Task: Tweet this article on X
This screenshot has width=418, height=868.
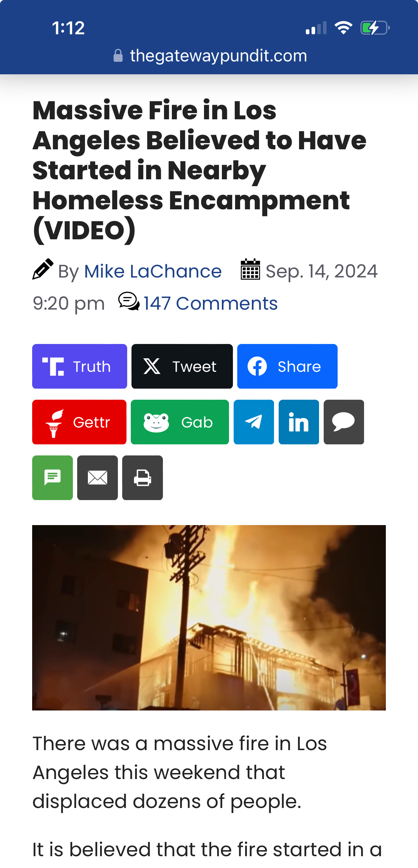Action: pos(182,366)
